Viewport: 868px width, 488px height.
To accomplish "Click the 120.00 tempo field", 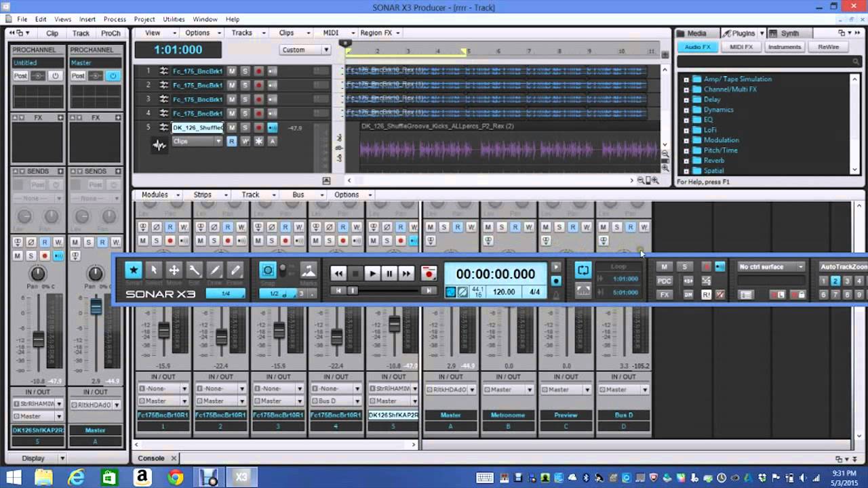I will pyautogui.click(x=504, y=292).
